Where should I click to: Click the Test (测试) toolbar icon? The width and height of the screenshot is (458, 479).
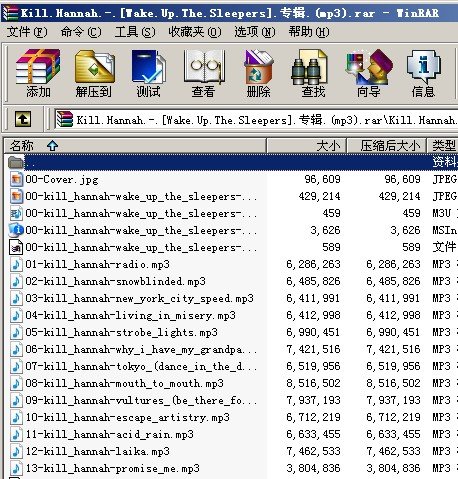(149, 66)
